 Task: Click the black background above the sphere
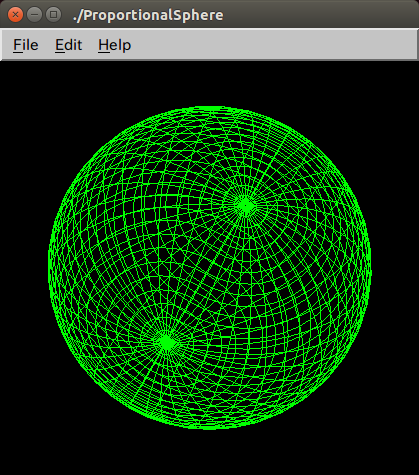pyautogui.click(x=210, y=83)
